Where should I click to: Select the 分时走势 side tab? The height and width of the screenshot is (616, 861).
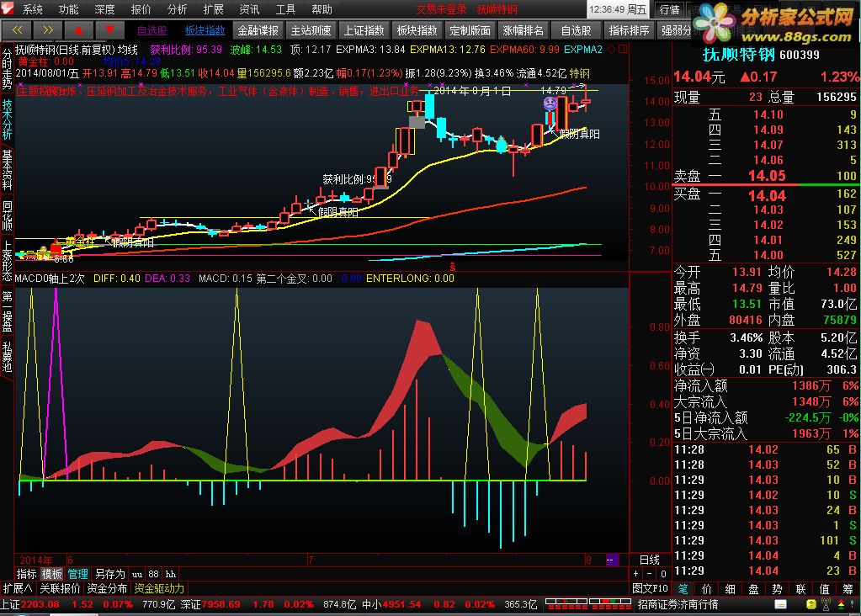coord(7,69)
